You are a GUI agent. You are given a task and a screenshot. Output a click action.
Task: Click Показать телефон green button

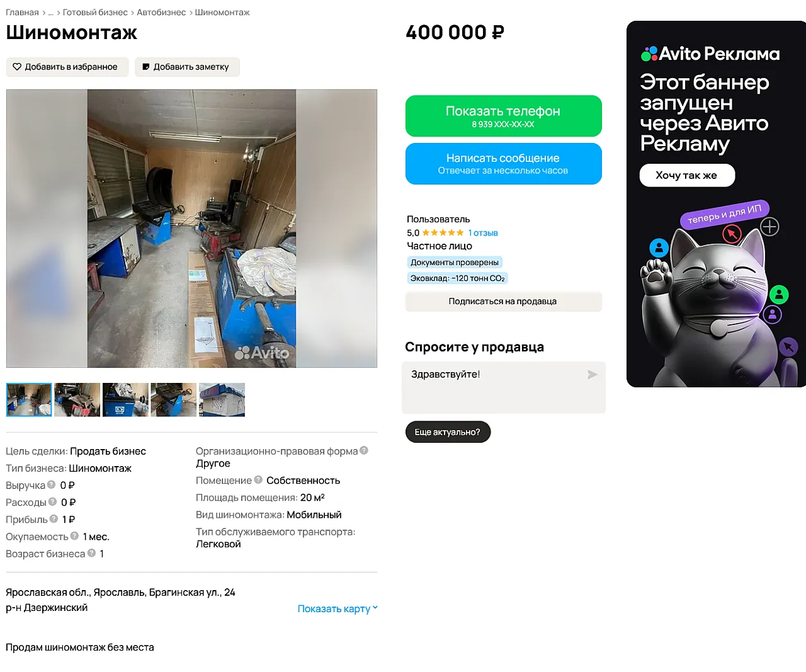pos(504,116)
